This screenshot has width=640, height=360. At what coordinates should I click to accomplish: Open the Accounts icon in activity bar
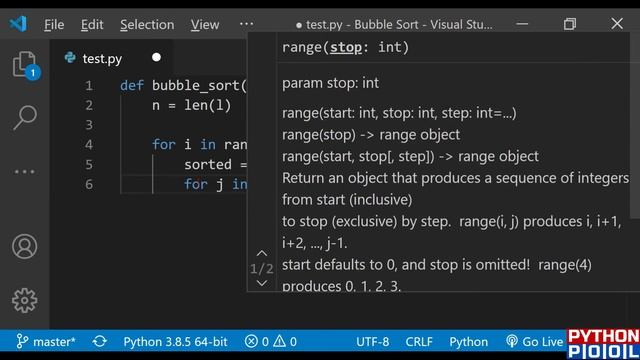pyautogui.click(x=24, y=247)
